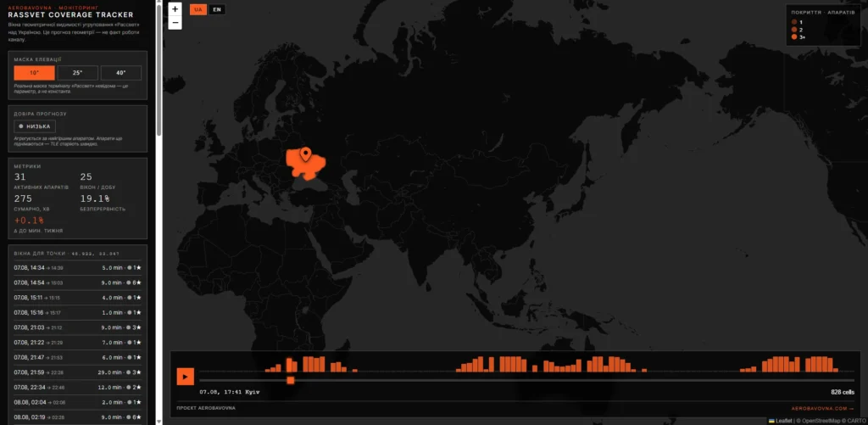The width and height of the screenshot is (868, 425).
Task: Select window row 07.08, 14:54 with 9.0 min
Action: 77,282
